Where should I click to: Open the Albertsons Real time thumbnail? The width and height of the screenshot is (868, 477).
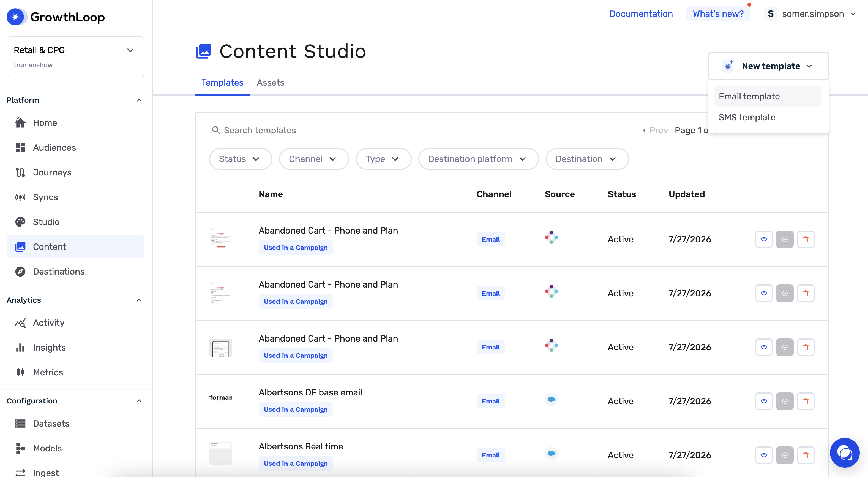pyautogui.click(x=221, y=453)
